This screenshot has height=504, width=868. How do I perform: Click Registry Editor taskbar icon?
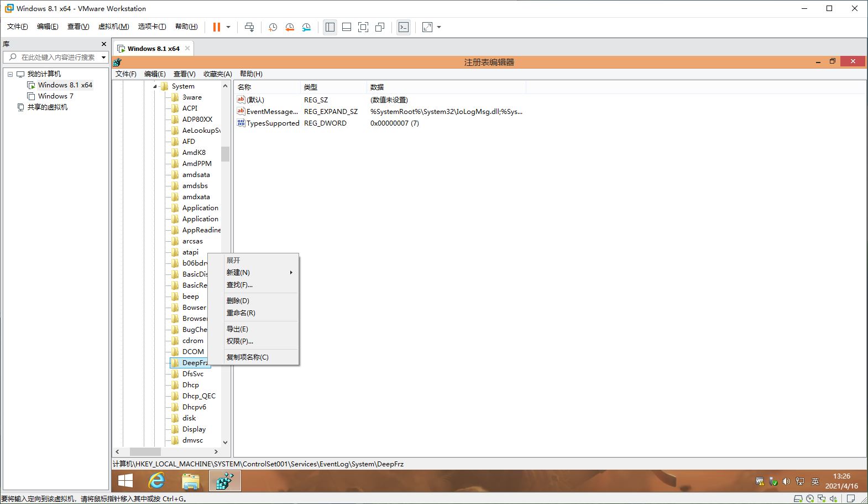tap(225, 481)
